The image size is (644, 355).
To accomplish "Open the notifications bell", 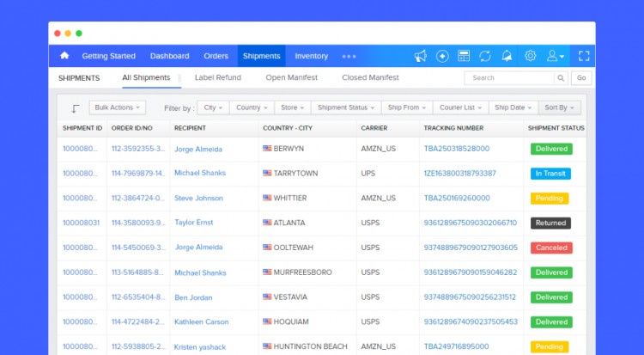I will click(507, 56).
